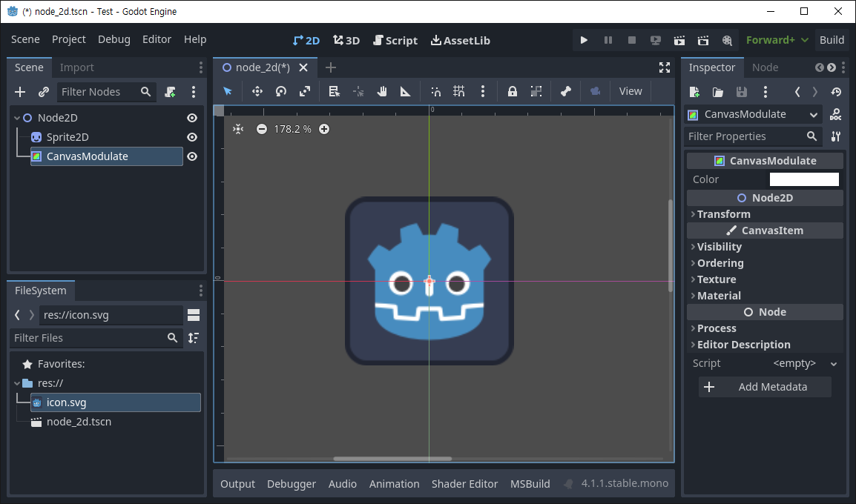Viewport: 856px width, 504px height.
Task: Open Scene dock extra options menu
Action: [x=194, y=92]
